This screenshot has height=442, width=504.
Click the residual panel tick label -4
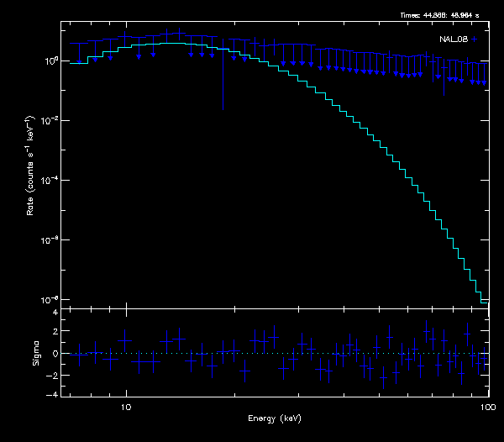pyautogui.click(x=53, y=394)
